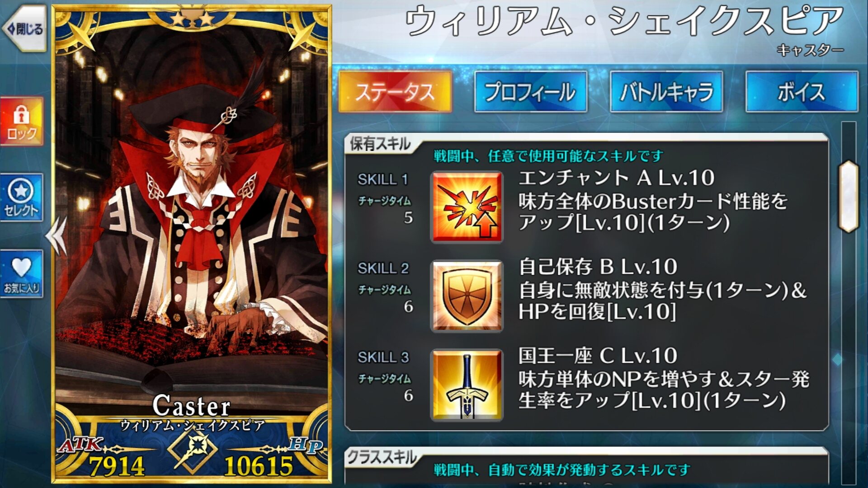Tap the King's Men C sword icon
This screenshot has width=868, height=488.
coord(467,385)
